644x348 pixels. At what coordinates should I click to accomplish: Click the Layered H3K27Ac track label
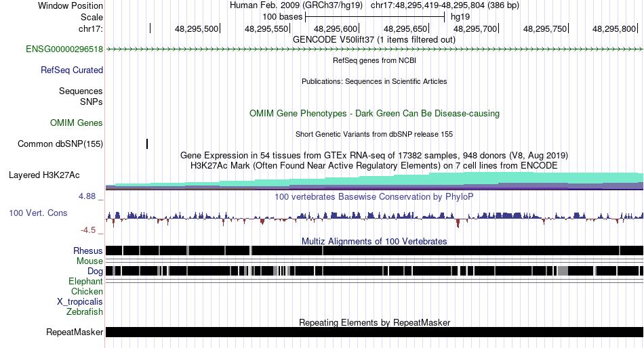click(44, 175)
